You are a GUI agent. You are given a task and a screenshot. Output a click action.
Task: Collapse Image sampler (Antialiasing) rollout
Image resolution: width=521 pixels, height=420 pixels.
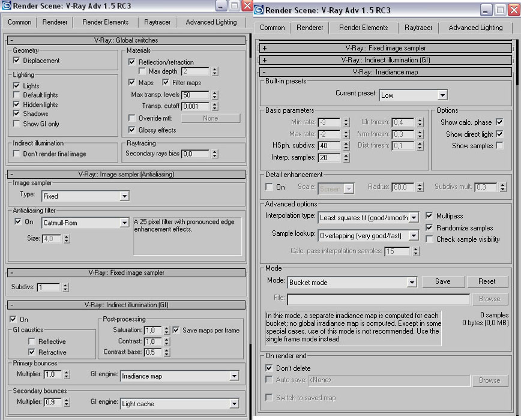[126, 174]
